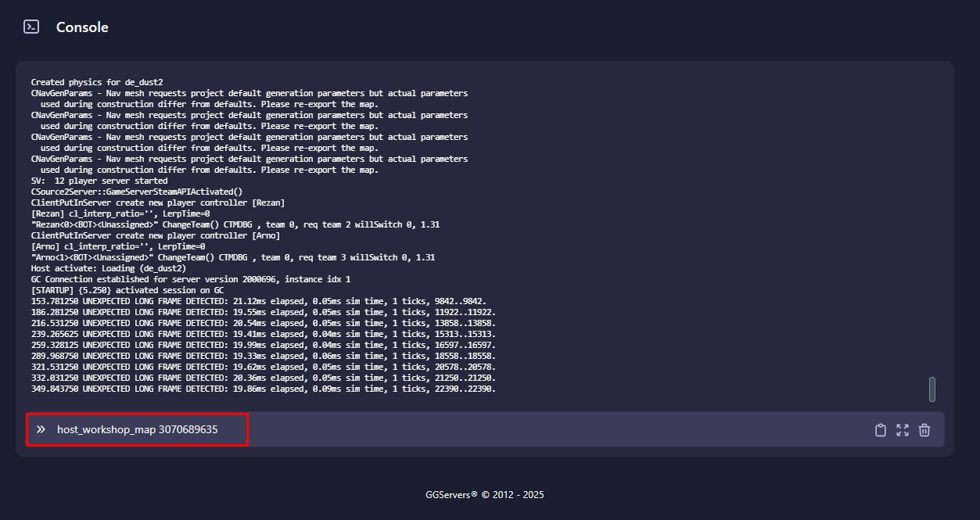Click the Console terminal icon in header

(31, 27)
